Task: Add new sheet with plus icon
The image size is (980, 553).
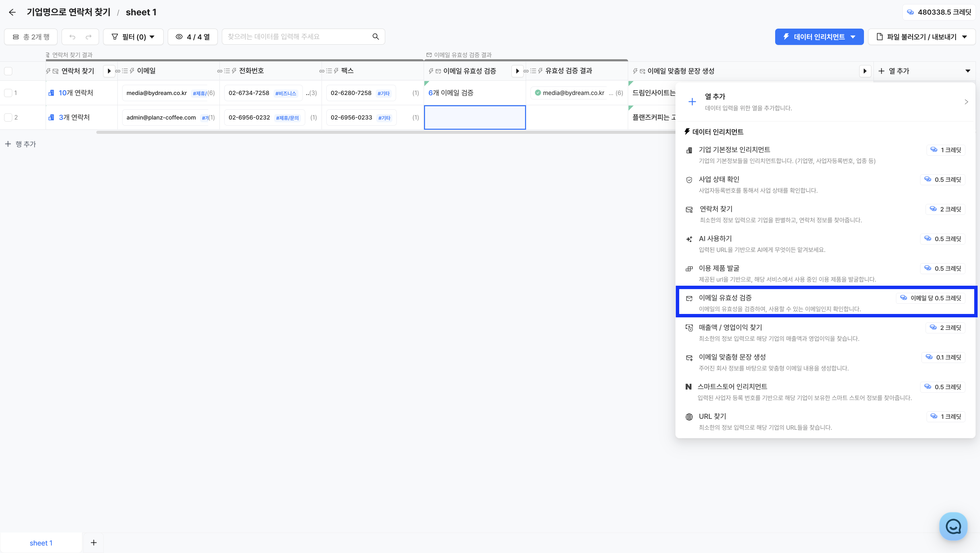Action: pos(94,542)
